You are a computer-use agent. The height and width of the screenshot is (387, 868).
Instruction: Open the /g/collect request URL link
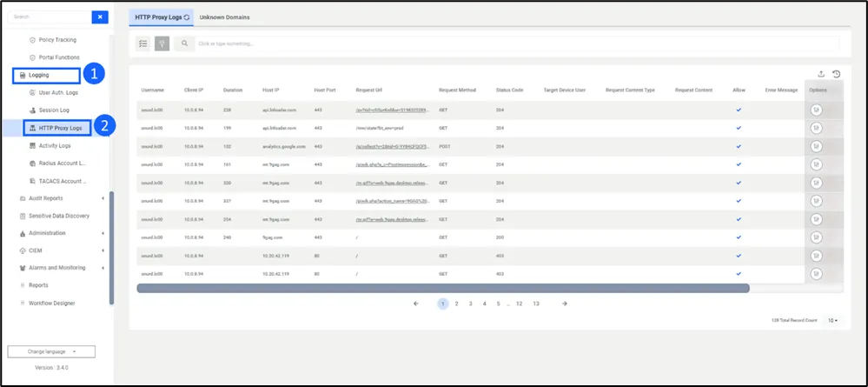coord(393,146)
